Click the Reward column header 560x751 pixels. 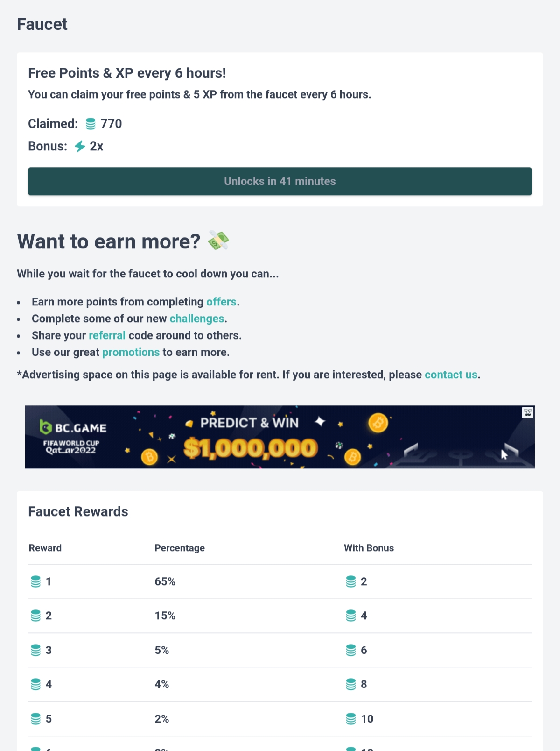point(45,548)
